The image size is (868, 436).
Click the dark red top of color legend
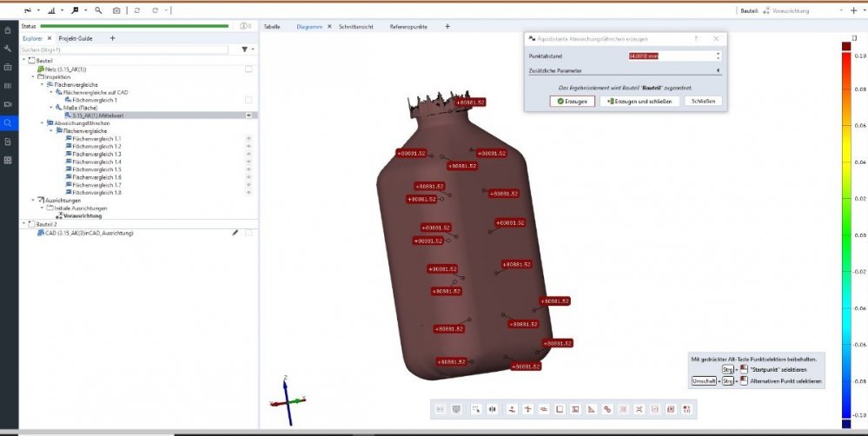pos(846,45)
